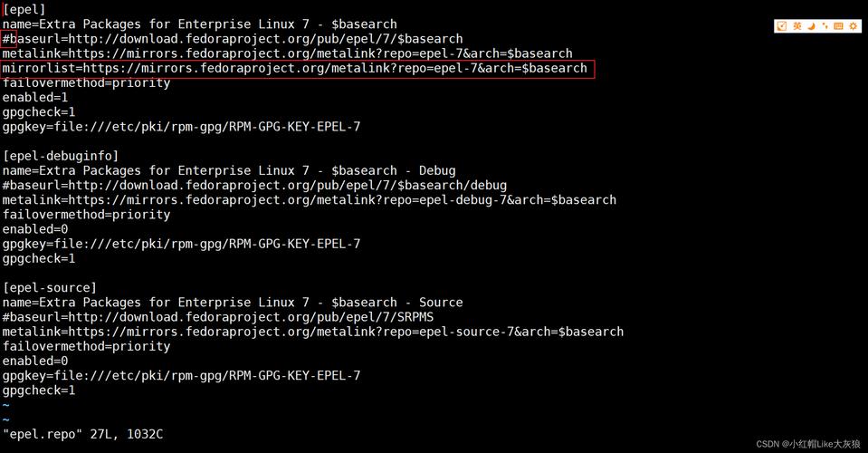Image resolution: width=868 pixels, height=453 pixels.
Task: Open input method settings gear
Action: [x=853, y=26]
